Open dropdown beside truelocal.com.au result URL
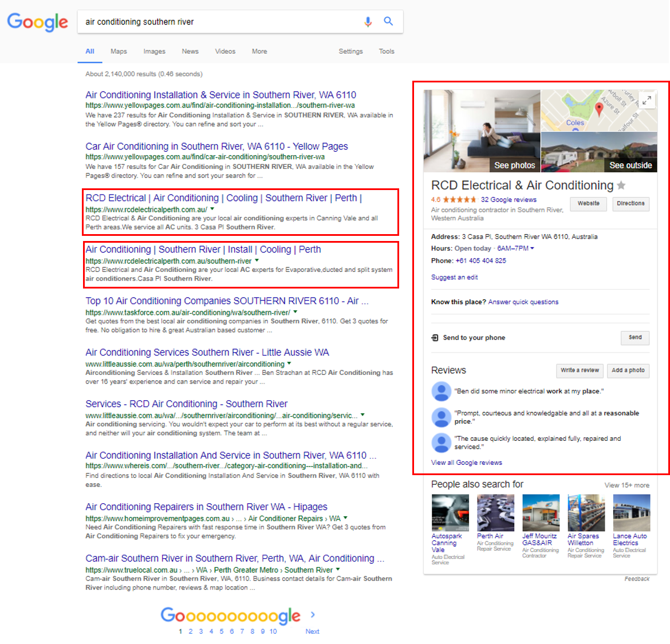Image resolution: width=670 pixels, height=644 pixels. point(338,570)
